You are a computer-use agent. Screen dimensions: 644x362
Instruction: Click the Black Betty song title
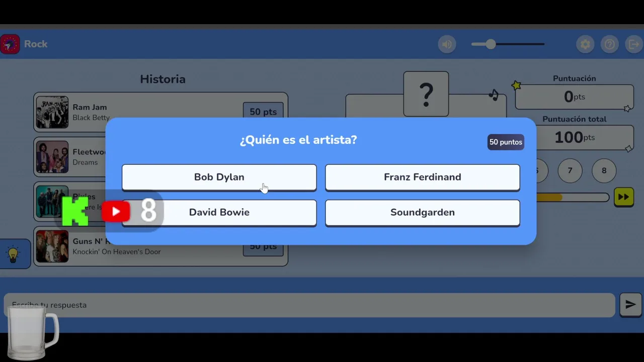click(91, 118)
